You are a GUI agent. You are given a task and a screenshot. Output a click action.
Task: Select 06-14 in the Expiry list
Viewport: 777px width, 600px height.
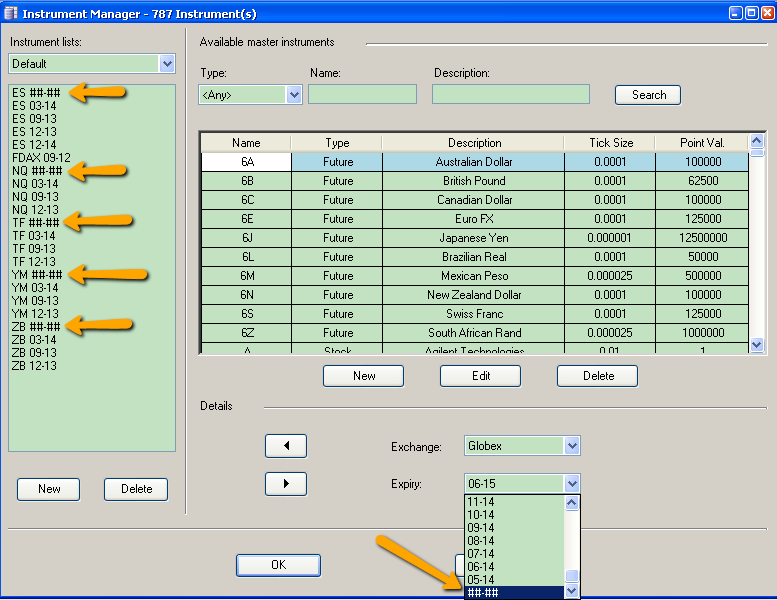[x=514, y=567]
